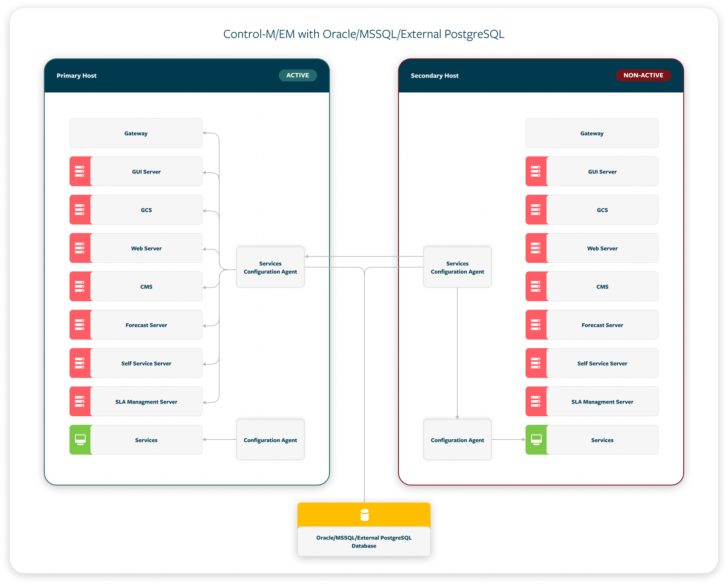728x585 pixels.
Task: Select the green Services icon on Primary Host
Action: click(x=80, y=440)
